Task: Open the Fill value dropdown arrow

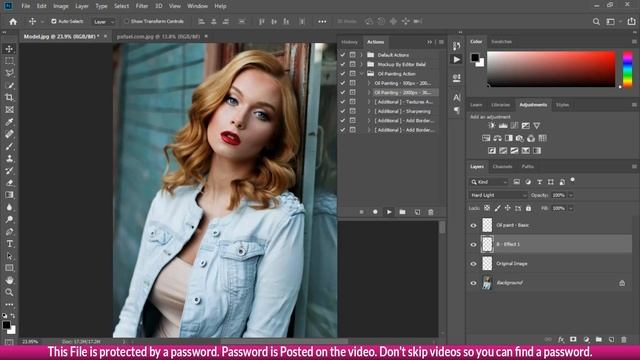Action: click(x=571, y=209)
